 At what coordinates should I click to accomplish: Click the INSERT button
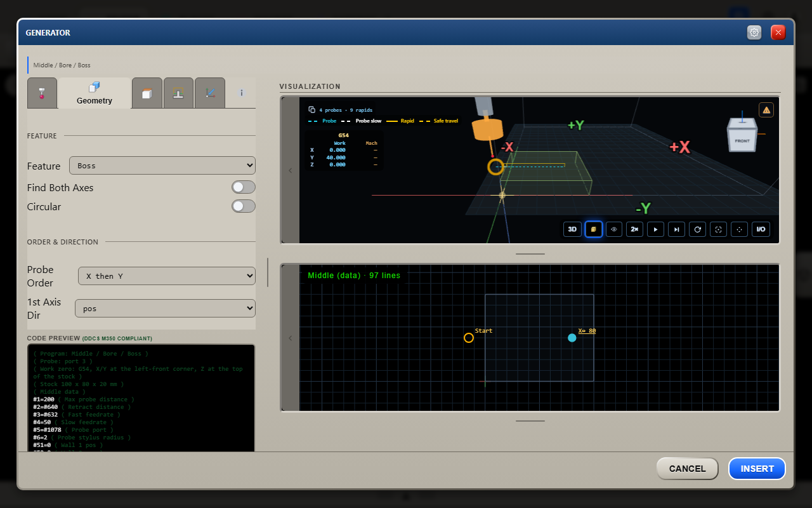click(x=757, y=469)
